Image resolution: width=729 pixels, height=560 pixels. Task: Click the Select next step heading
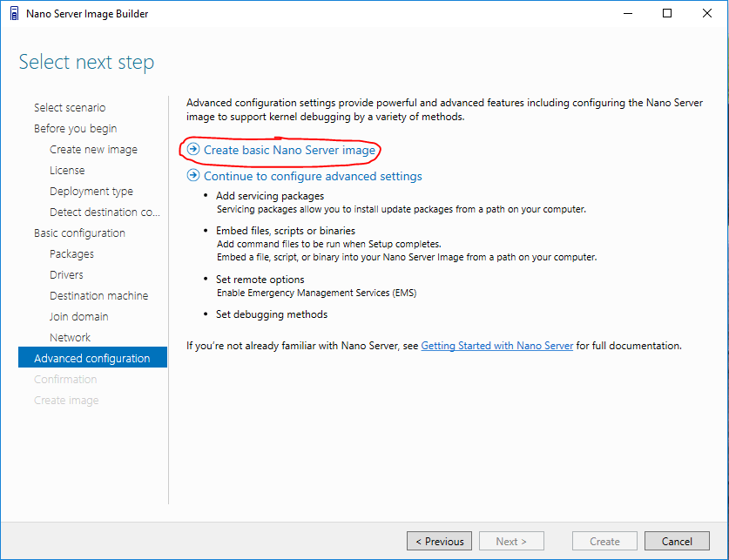click(86, 63)
